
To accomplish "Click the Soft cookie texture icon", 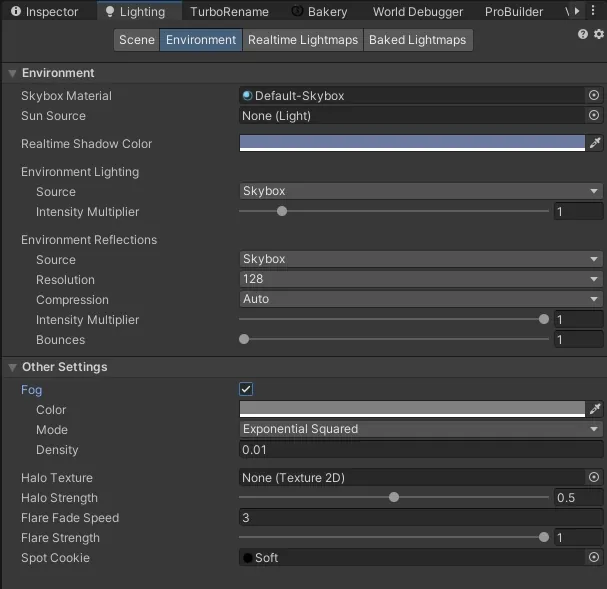I will click(x=247, y=558).
